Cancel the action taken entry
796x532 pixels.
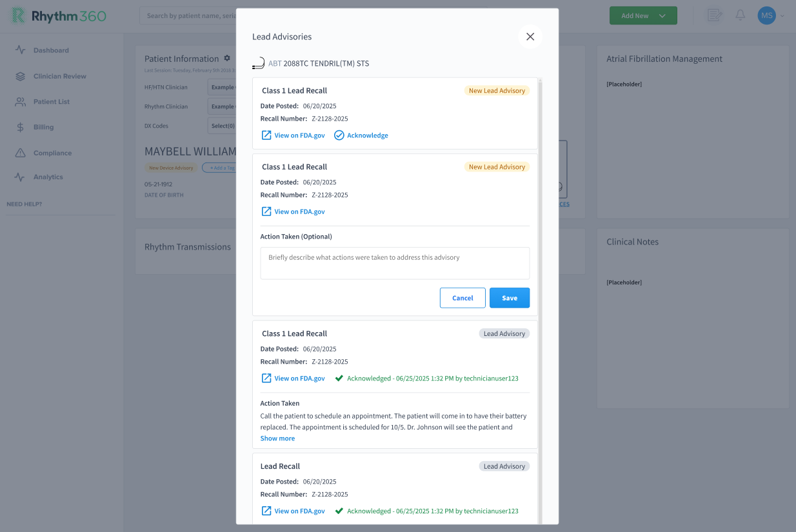pos(463,298)
